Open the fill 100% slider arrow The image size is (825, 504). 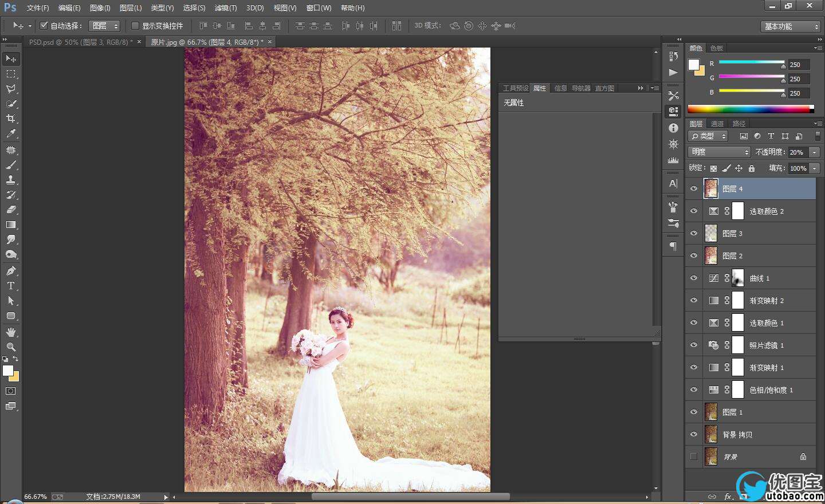tap(815, 168)
